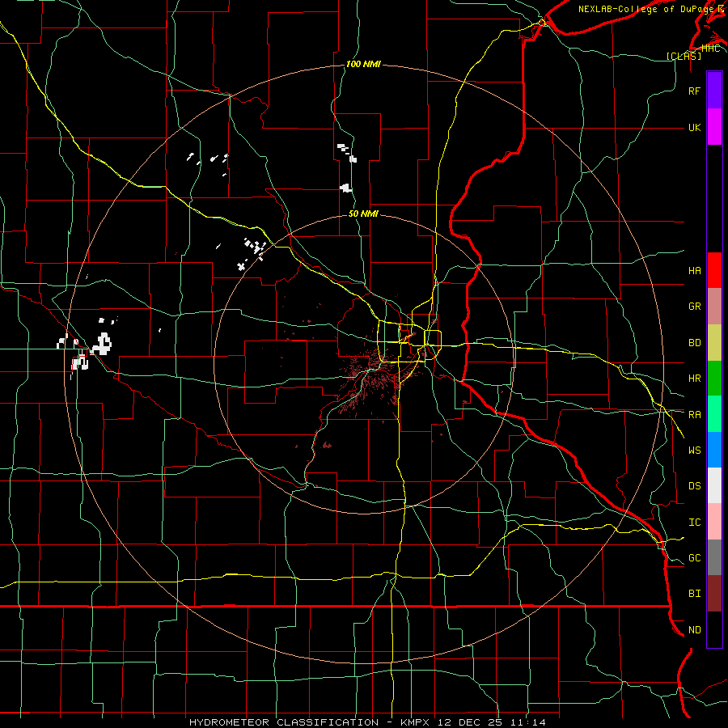Screen dimensions: 728x728
Task: Click the HA legend label
Action: (694, 270)
